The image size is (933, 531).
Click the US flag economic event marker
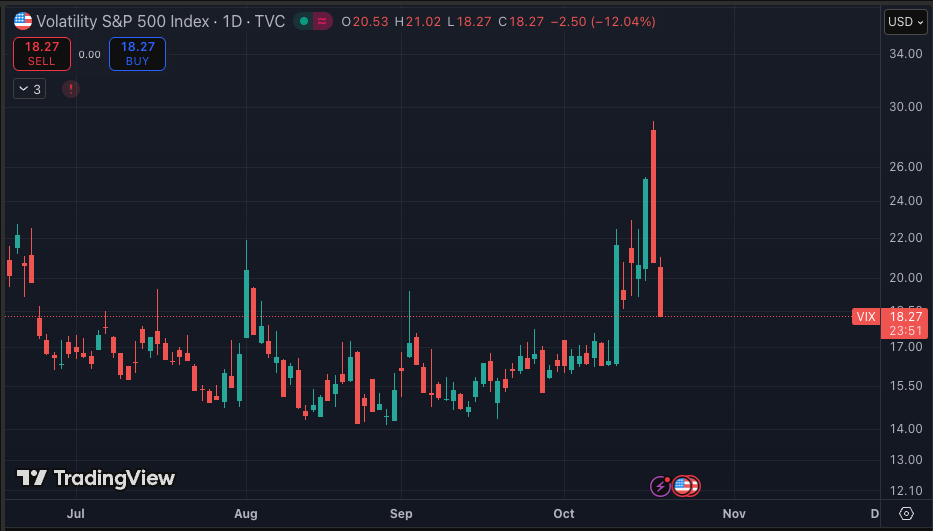click(x=685, y=486)
